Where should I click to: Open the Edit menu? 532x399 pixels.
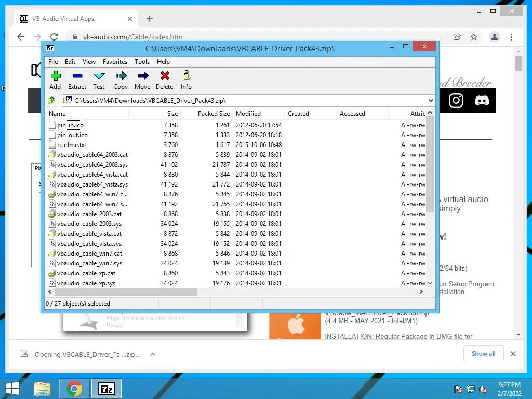[70, 62]
